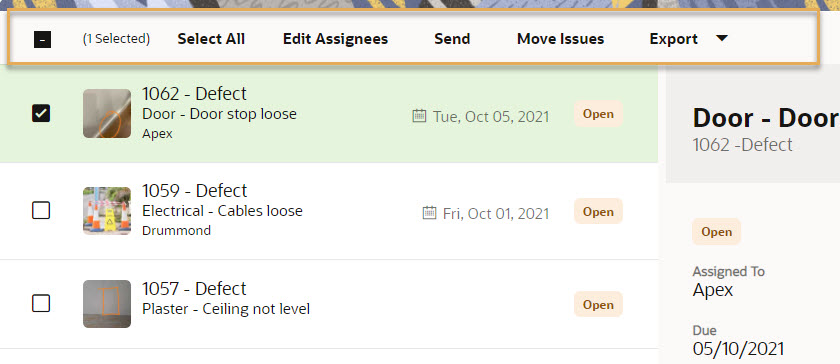Click the Send button in the toolbar
Screen dimensions: 840x364
pyautogui.click(x=452, y=39)
